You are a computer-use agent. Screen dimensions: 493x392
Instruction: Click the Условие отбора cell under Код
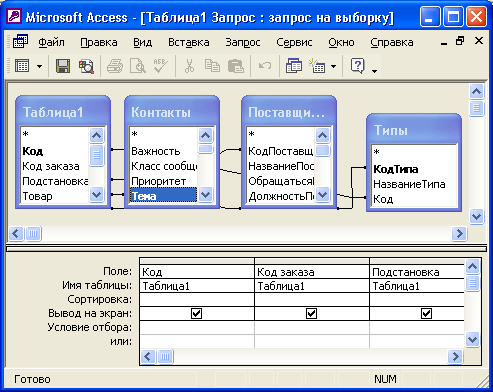coord(197,327)
